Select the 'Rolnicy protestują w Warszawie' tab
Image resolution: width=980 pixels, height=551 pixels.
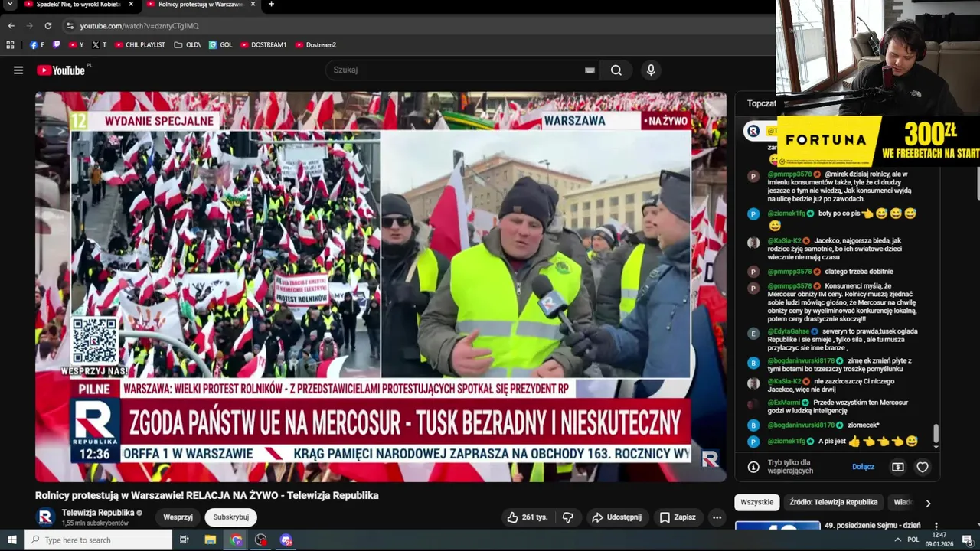coord(201,4)
